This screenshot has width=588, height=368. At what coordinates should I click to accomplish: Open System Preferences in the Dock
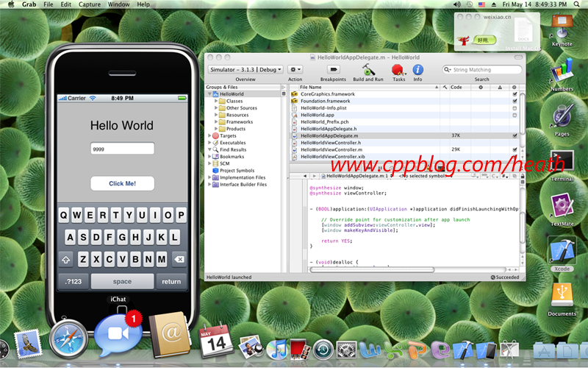[346, 349]
